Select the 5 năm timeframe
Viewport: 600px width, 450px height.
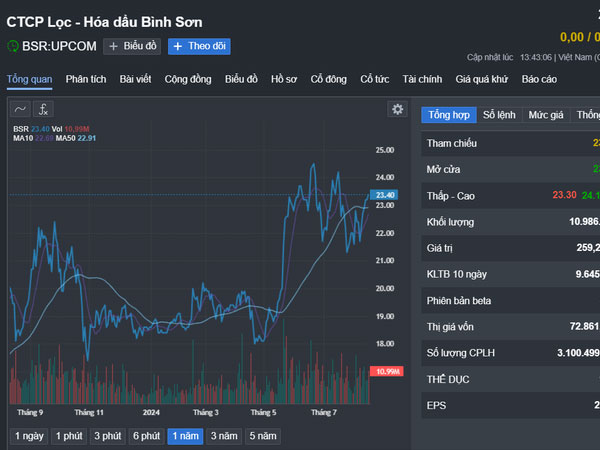coord(263,436)
